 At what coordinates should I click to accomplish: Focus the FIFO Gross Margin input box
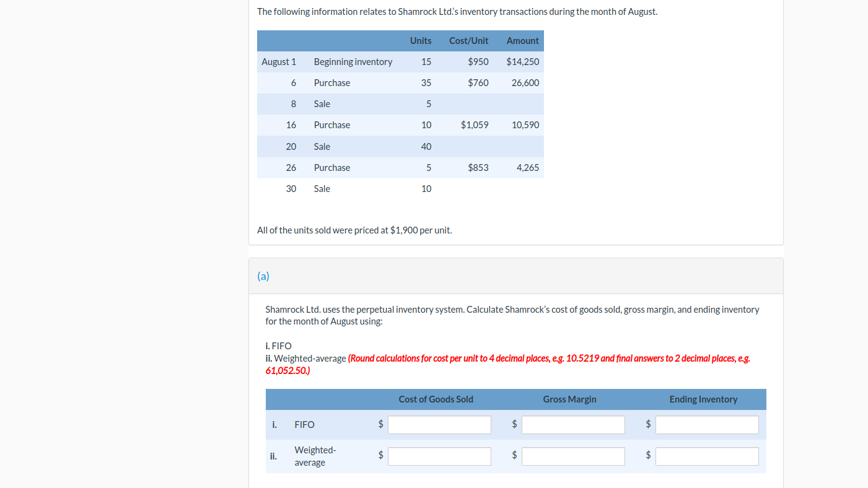click(x=573, y=425)
